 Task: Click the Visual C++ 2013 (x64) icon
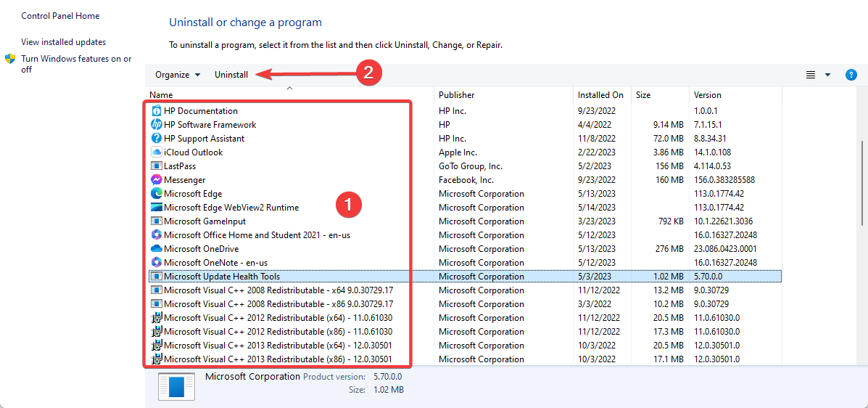(156, 346)
